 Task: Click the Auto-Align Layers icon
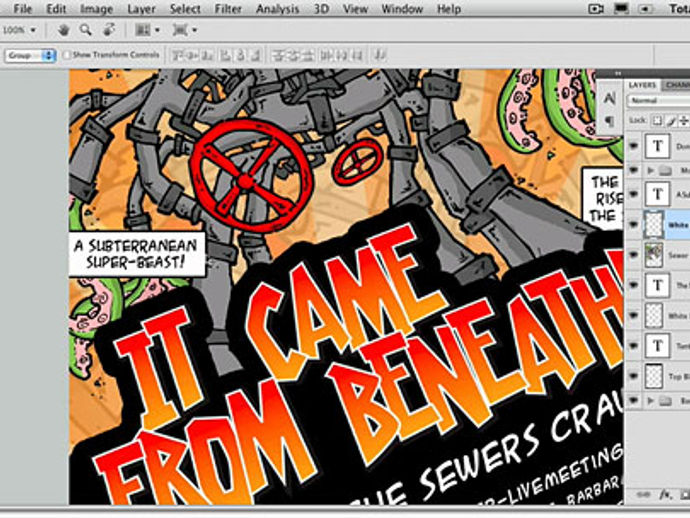pos(380,55)
